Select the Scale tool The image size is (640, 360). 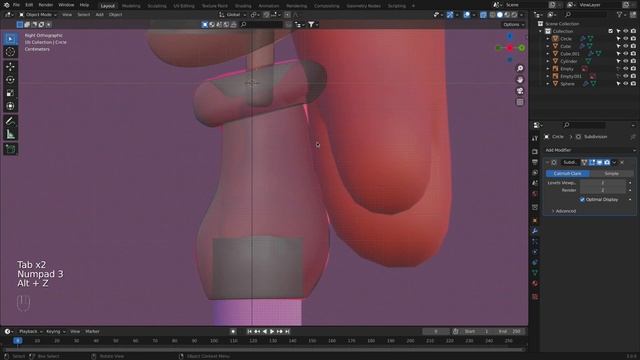pyautogui.click(x=11, y=93)
